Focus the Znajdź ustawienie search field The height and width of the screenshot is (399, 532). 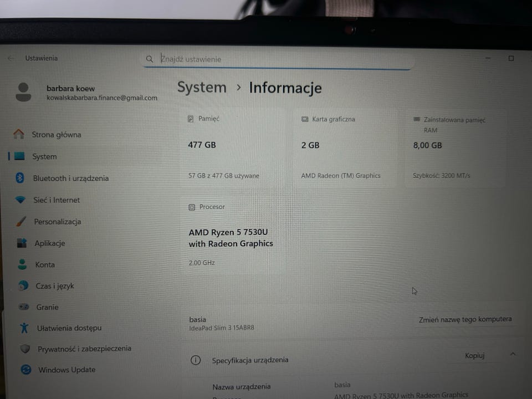pos(278,59)
